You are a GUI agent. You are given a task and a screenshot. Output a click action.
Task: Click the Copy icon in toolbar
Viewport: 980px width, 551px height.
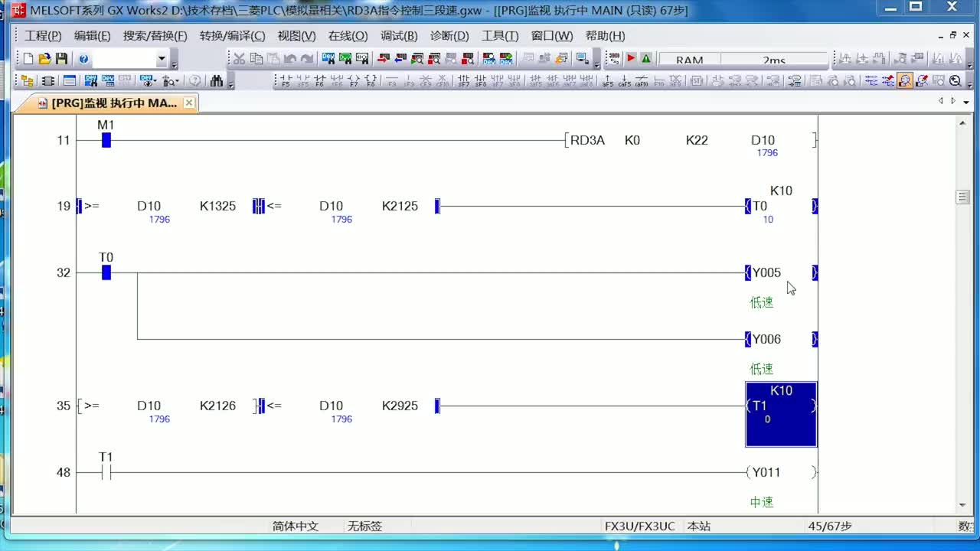256,59
